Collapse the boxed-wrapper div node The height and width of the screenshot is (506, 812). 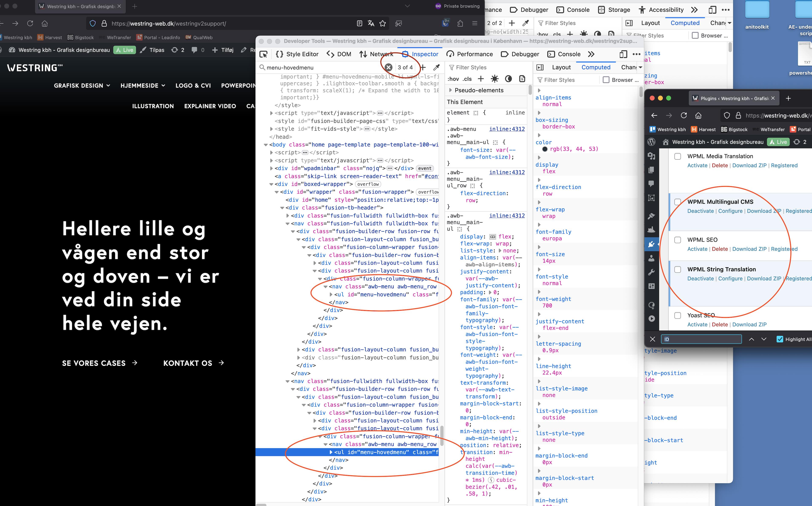point(271,184)
